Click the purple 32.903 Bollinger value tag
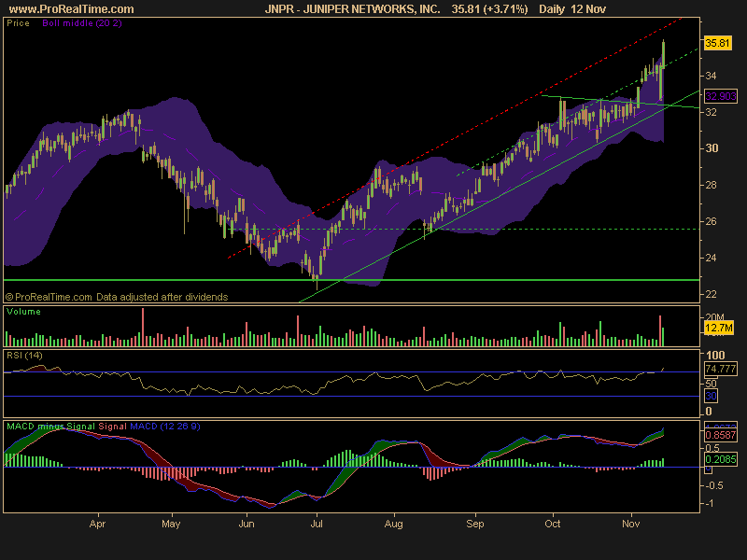The image size is (747, 560). [721, 96]
